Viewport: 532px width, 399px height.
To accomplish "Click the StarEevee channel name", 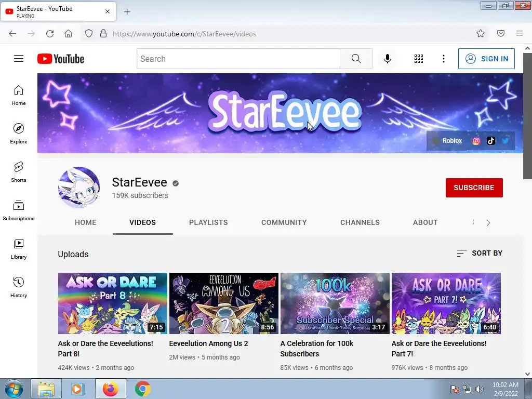I will coord(139,182).
